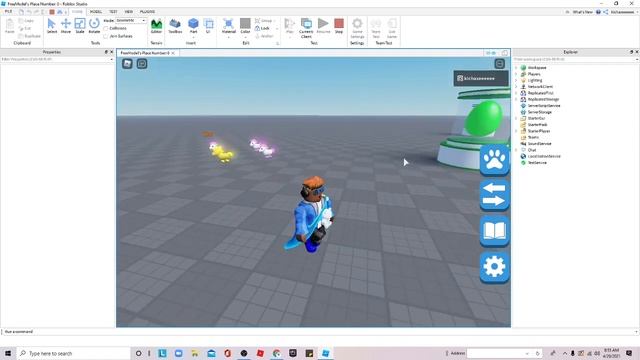Click the Lock tool in Edit group

[x=262, y=28]
